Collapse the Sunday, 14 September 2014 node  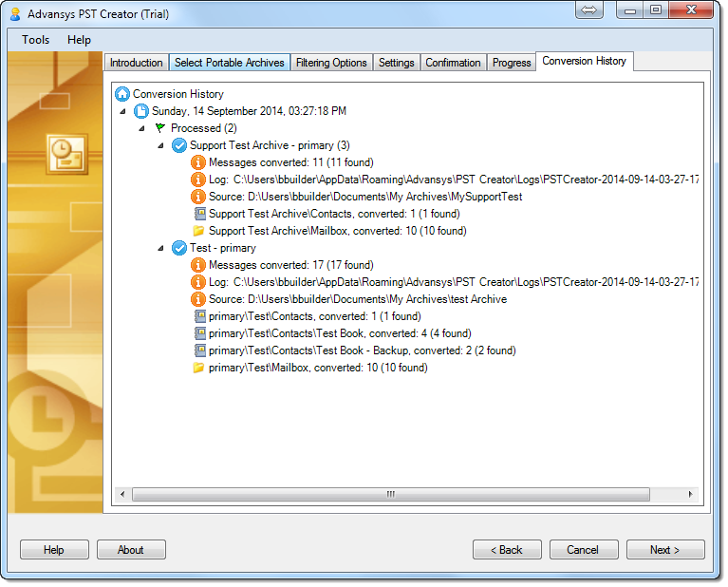[123, 111]
